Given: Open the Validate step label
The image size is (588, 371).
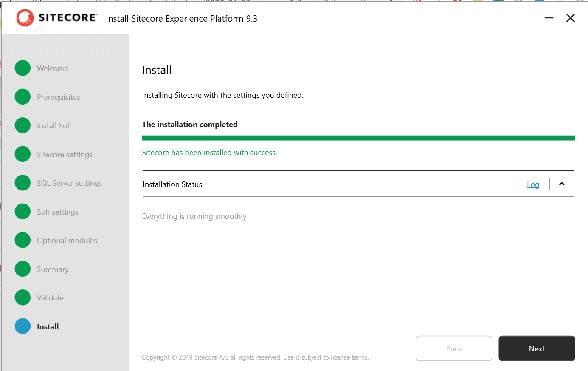Looking at the screenshot, I should tap(50, 298).
